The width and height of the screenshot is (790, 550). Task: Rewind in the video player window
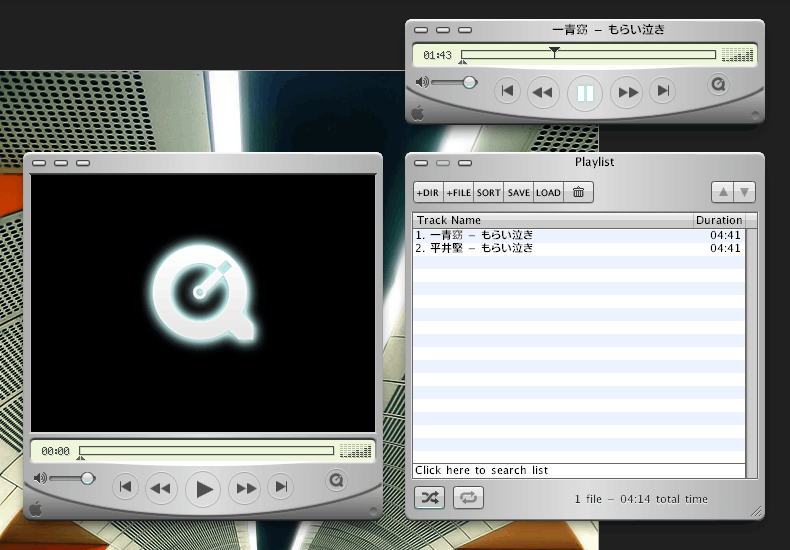coord(161,489)
